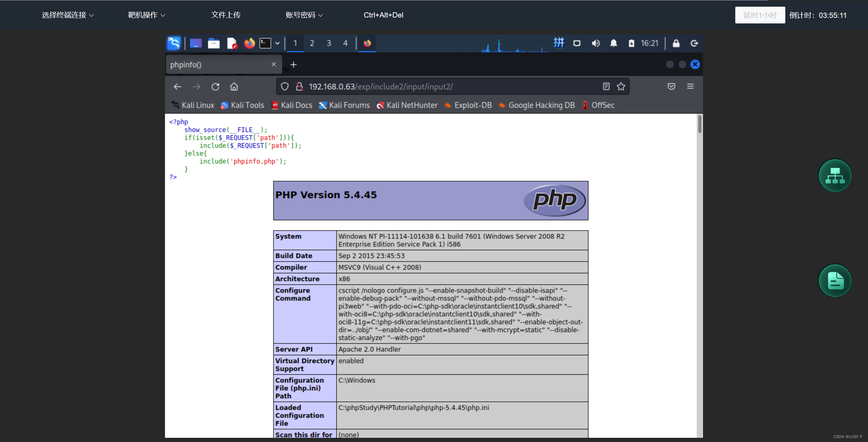Click the show desktop panel icon
The width and height of the screenshot is (868, 442).
[196, 43]
